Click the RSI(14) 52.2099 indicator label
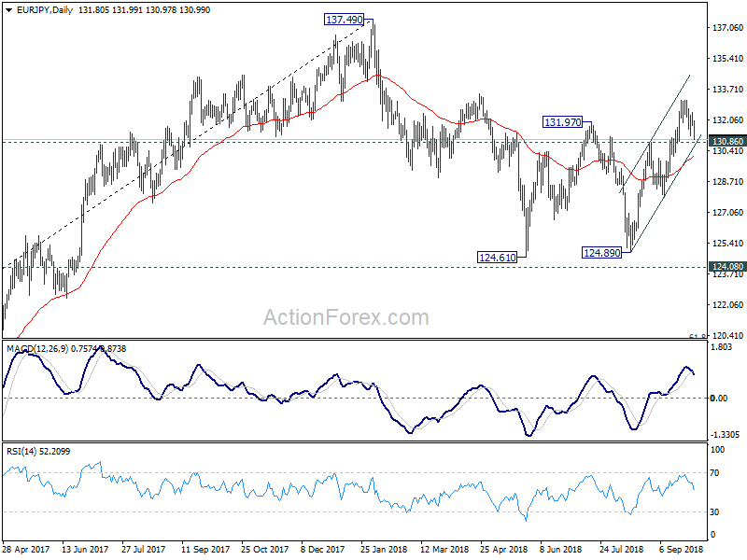Image resolution: width=747 pixels, height=560 pixels. pos(38,451)
